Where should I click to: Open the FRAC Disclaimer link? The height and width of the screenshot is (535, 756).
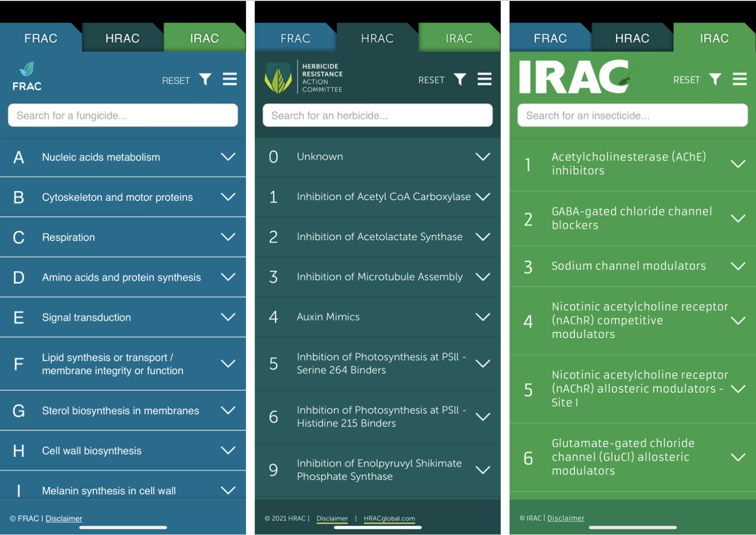point(63,518)
